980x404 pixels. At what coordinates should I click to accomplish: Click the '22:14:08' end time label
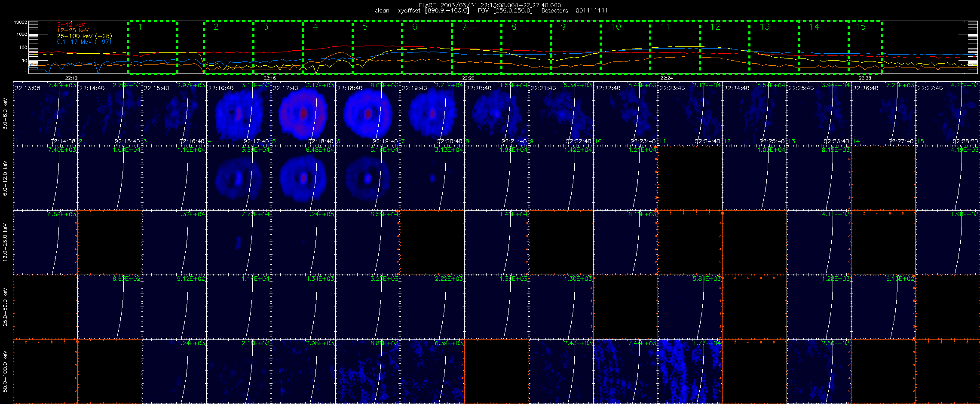(x=63, y=141)
